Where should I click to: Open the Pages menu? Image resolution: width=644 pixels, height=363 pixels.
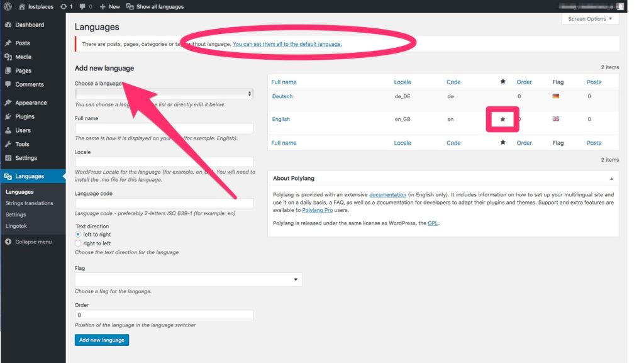23,70
